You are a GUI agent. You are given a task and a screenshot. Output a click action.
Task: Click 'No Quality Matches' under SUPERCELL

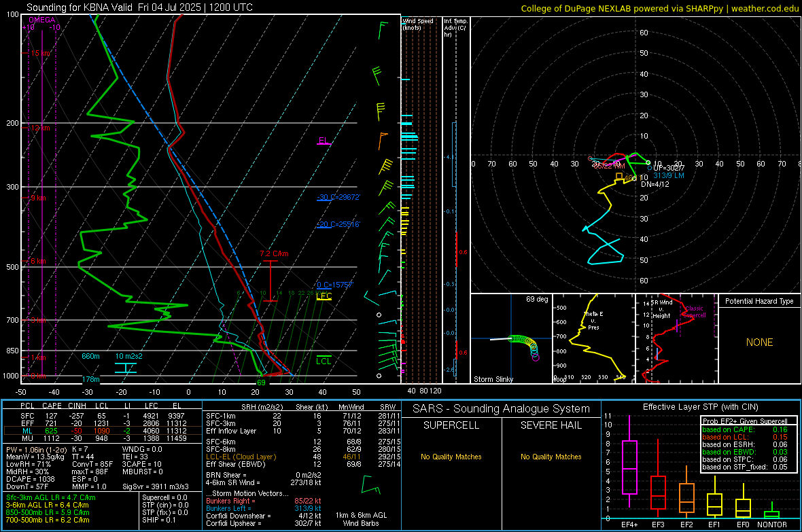(x=451, y=457)
